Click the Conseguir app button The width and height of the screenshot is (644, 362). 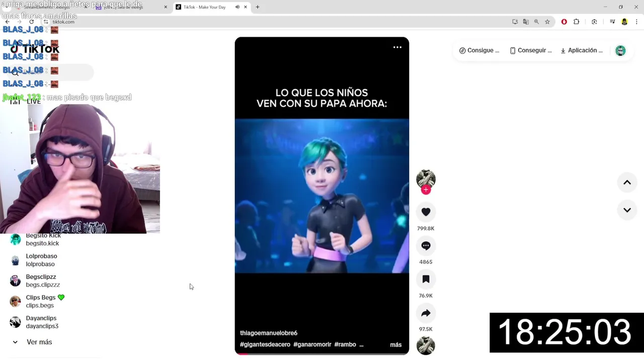pos(531,50)
